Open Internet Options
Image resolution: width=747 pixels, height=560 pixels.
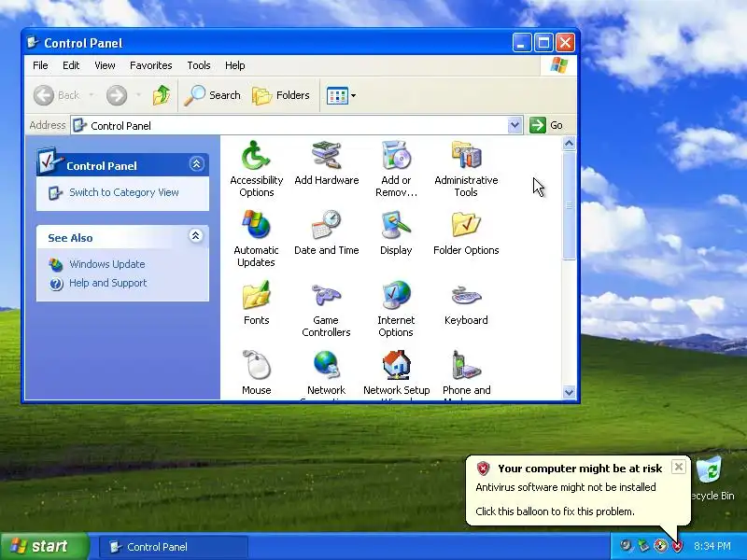click(x=396, y=309)
